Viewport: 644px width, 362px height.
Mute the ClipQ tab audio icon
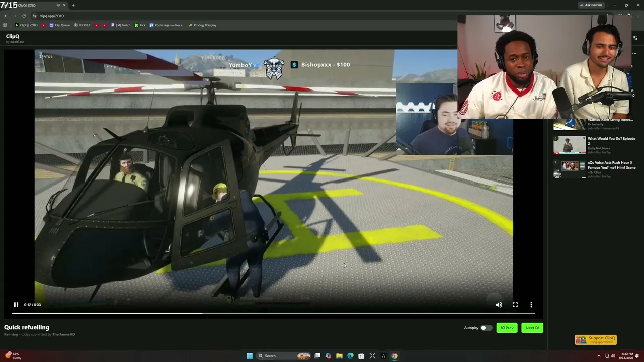pyautogui.click(x=58, y=5)
